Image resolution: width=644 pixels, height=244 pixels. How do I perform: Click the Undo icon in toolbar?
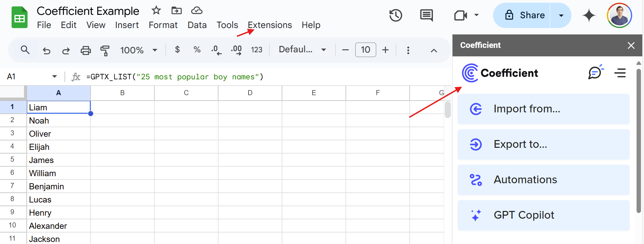click(46, 50)
